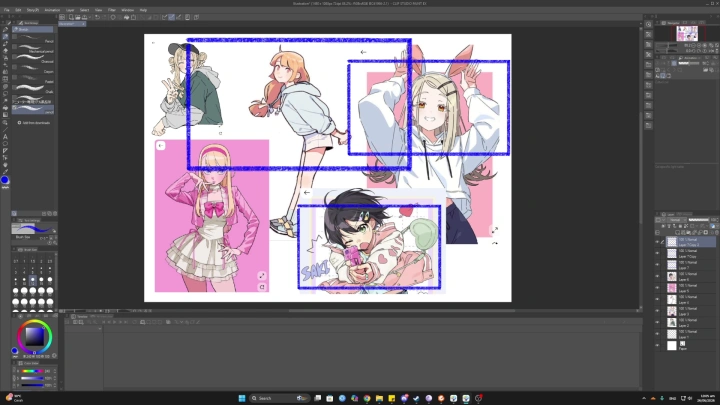
Task: Click the hue slider in Color Slider panel
Action: [x=32, y=371]
